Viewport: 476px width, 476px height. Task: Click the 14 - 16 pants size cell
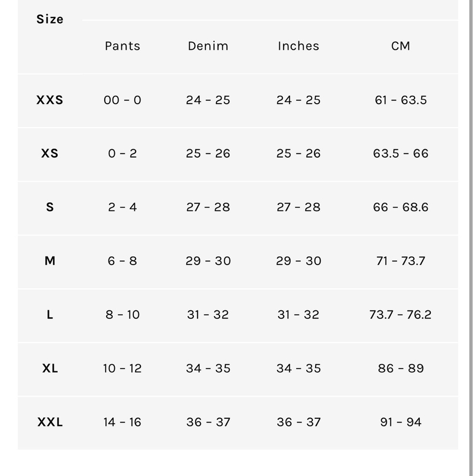pyautogui.click(x=122, y=422)
